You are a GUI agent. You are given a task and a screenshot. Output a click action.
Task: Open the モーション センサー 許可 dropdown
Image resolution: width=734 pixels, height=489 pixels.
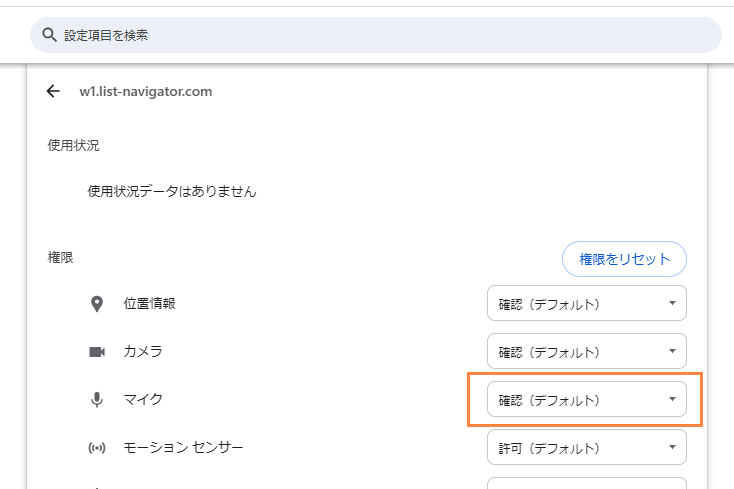tap(587, 447)
